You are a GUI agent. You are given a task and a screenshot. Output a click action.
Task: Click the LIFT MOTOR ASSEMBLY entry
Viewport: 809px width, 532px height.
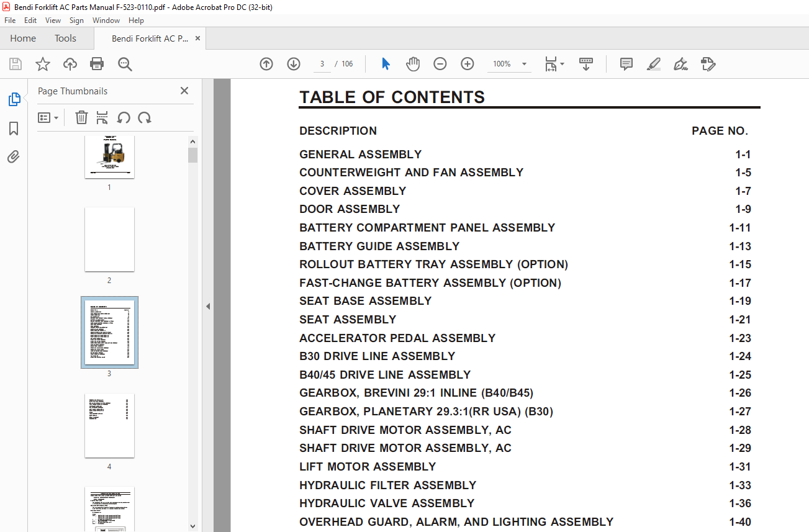pyautogui.click(x=368, y=467)
